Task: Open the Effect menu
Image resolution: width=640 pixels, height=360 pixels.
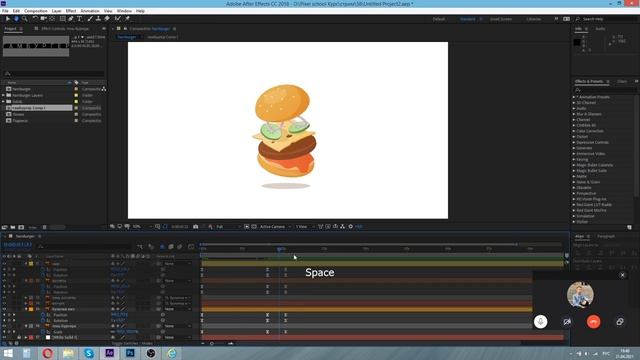Action: pyautogui.click(x=71, y=11)
